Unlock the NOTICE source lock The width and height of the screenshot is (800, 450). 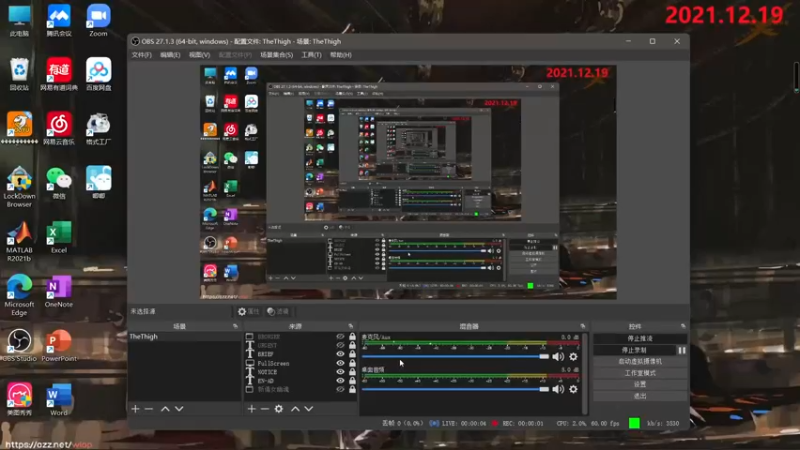352,372
